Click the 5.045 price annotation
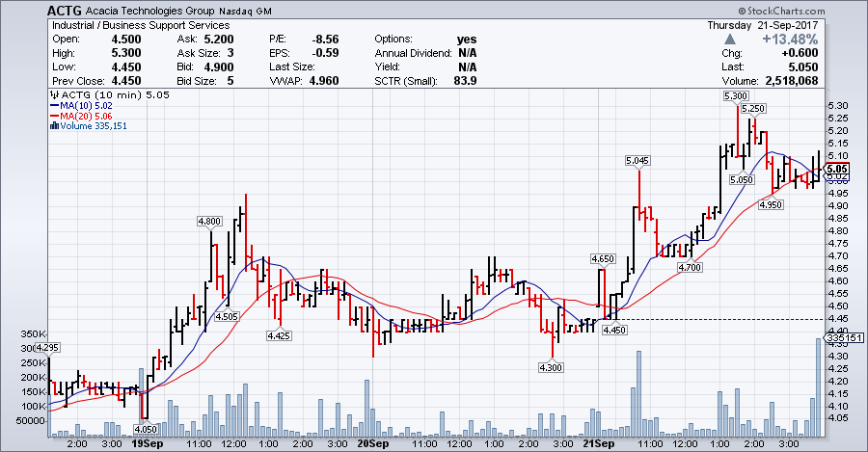The height and width of the screenshot is (452, 868). (637, 160)
